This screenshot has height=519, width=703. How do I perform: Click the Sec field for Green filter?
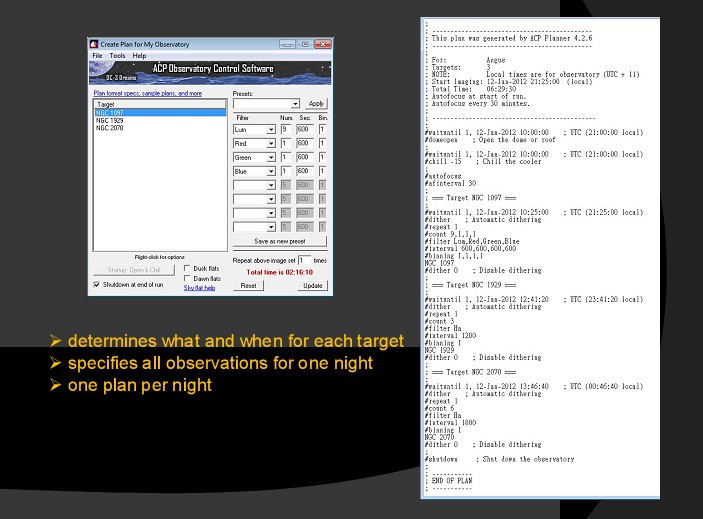[305, 157]
